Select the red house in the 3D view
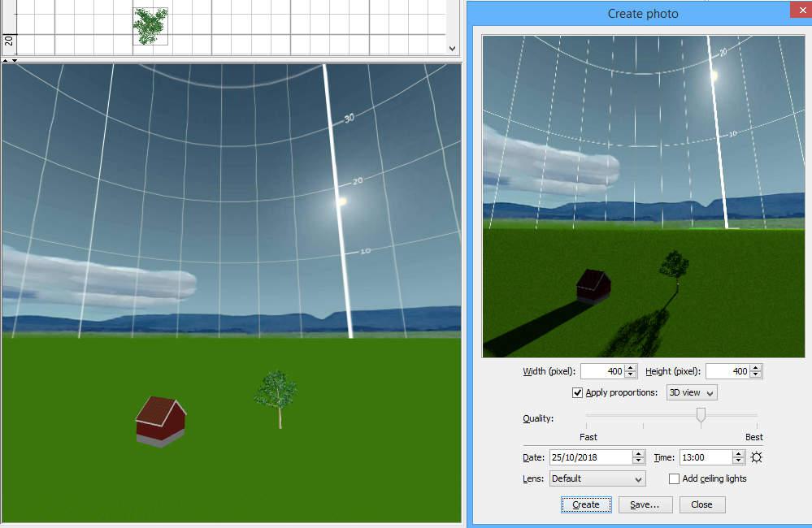 161,422
